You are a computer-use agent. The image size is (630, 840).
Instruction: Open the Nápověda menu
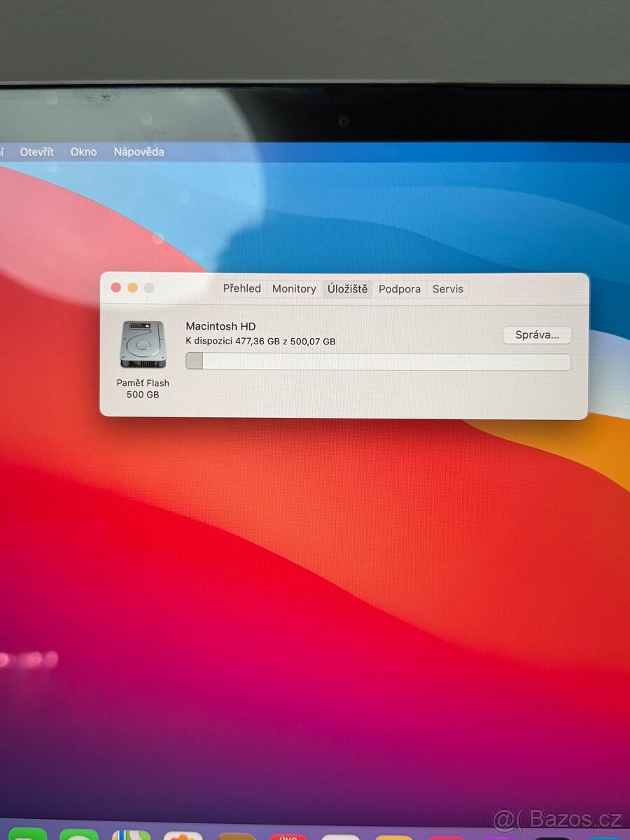(x=139, y=151)
